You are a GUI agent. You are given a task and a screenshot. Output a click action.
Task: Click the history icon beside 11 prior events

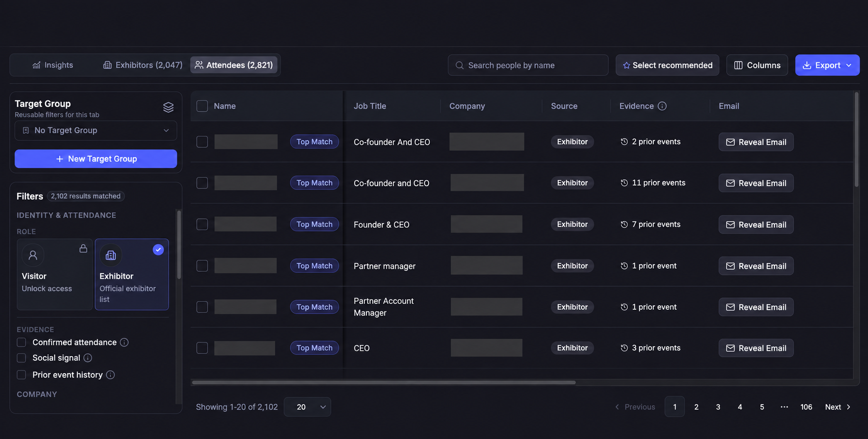tap(624, 183)
